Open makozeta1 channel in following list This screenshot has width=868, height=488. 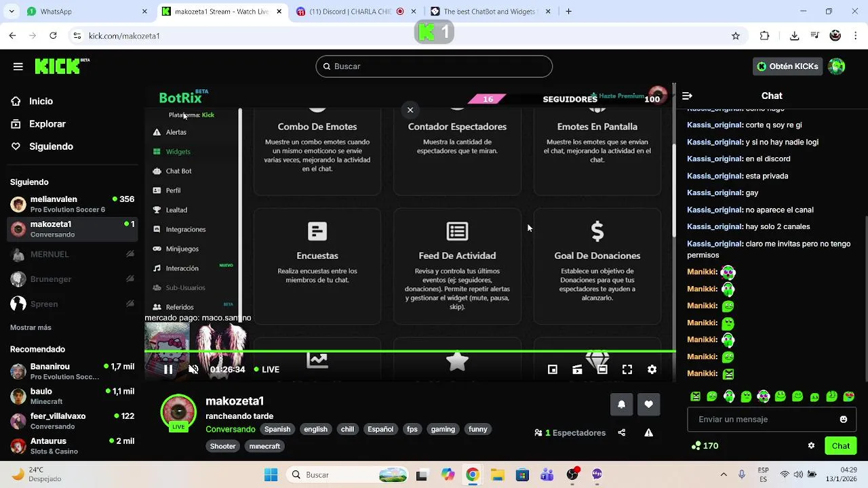[x=73, y=229]
